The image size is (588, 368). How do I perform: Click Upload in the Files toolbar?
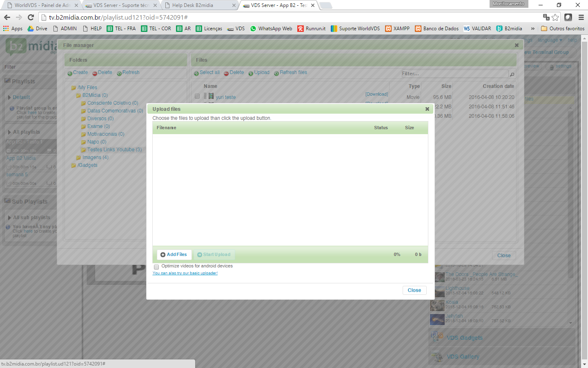pos(259,73)
